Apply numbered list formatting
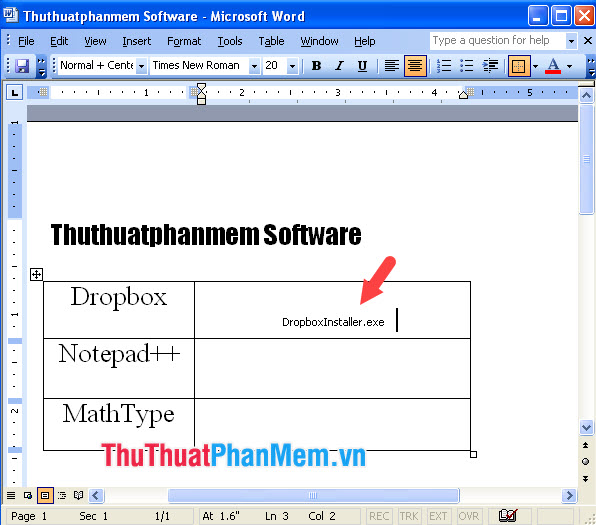596x525 pixels. pos(444,66)
